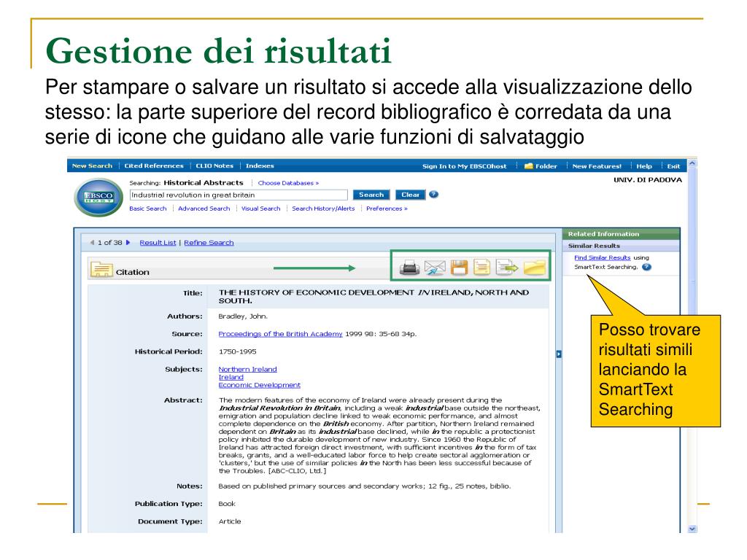
Task: Collapse Related Information side panel arrow
Action: (559, 354)
